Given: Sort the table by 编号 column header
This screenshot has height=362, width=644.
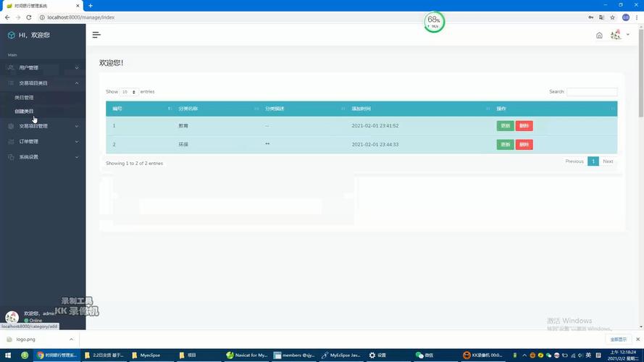Looking at the screenshot, I should (x=139, y=109).
